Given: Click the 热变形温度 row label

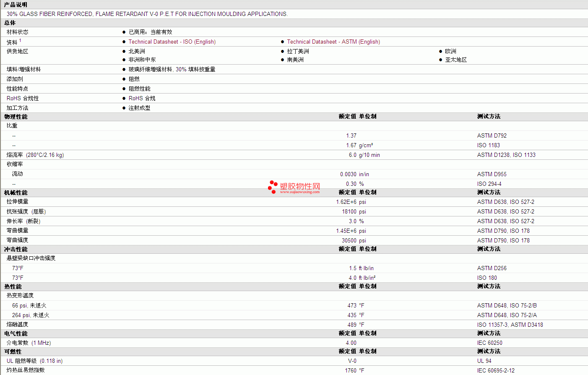Looking at the screenshot, I should [x=20, y=295].
